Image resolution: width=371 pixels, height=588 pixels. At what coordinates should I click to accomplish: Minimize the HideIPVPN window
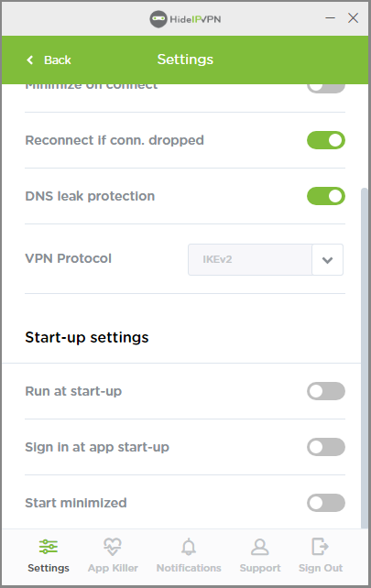330,18
